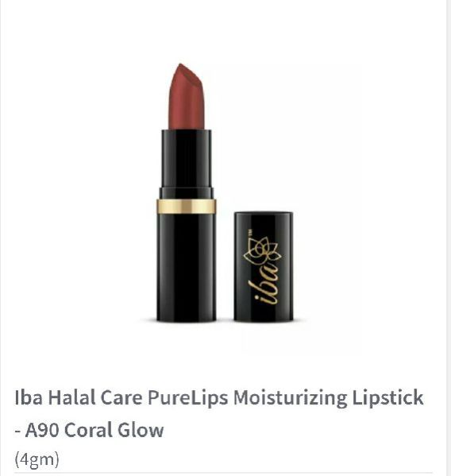451x476 pixels.
Task: Click the divider line below the (4gm) text
Action: [x=223, y=473]
